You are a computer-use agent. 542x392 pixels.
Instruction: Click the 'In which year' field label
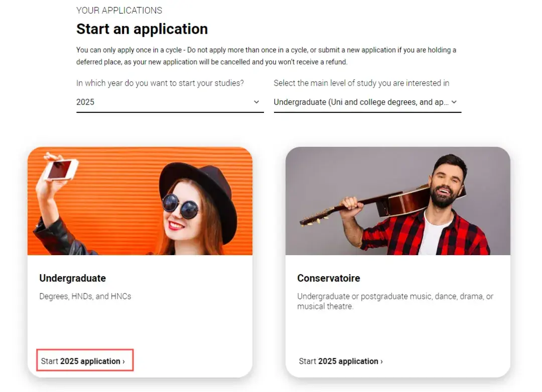point(160,83)
